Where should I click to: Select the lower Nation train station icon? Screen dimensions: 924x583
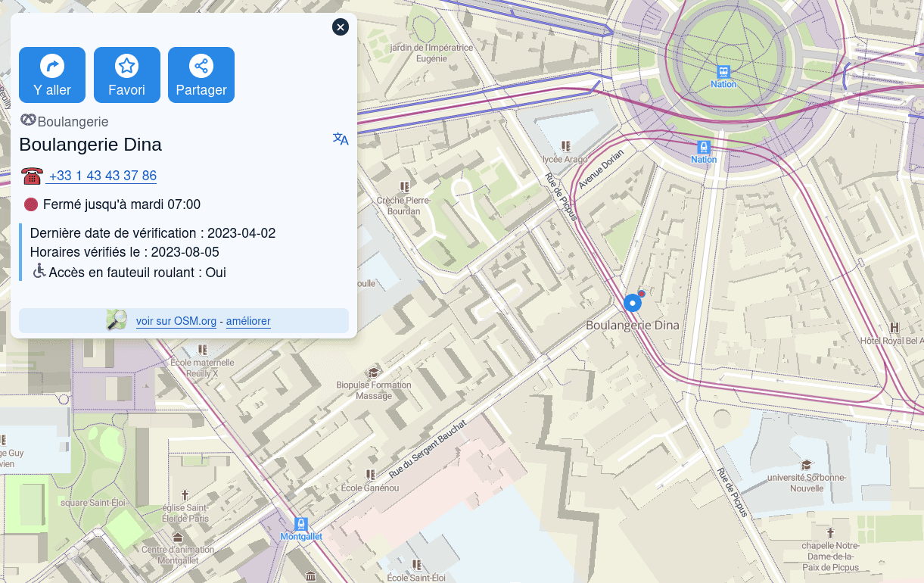pos(704,147)
